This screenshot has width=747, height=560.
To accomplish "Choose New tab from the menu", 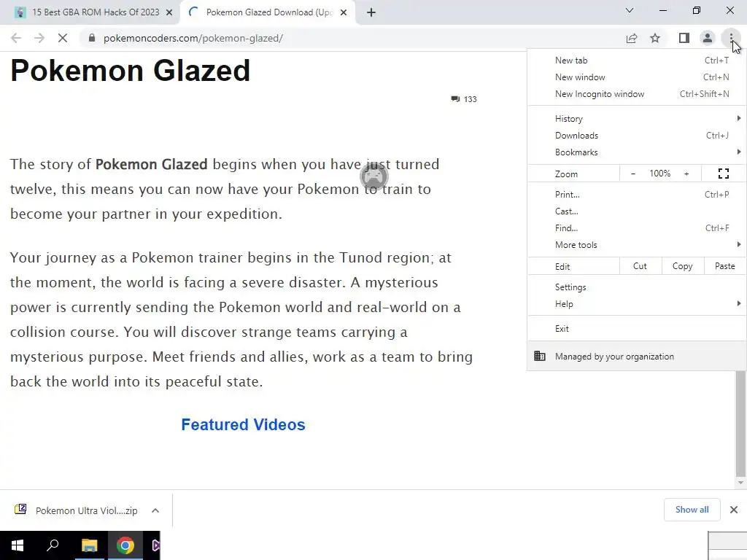I will [636, 61].
